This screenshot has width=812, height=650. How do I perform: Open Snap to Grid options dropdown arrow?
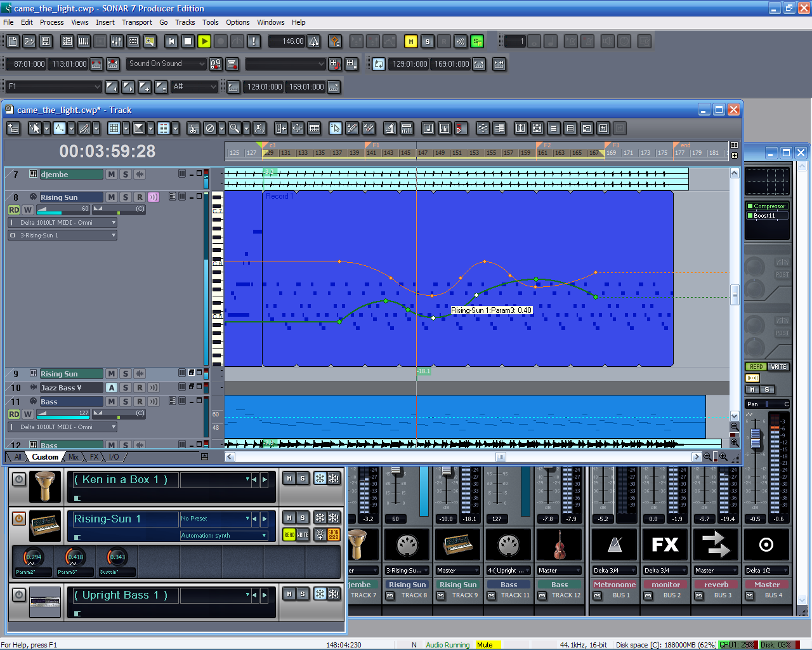coord(126,128)
